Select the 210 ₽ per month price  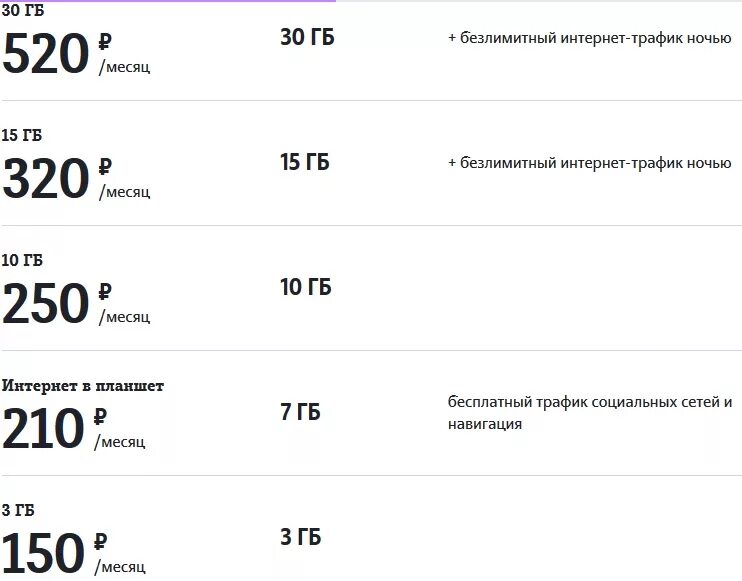pyautogui.click(x=74, y=428)
